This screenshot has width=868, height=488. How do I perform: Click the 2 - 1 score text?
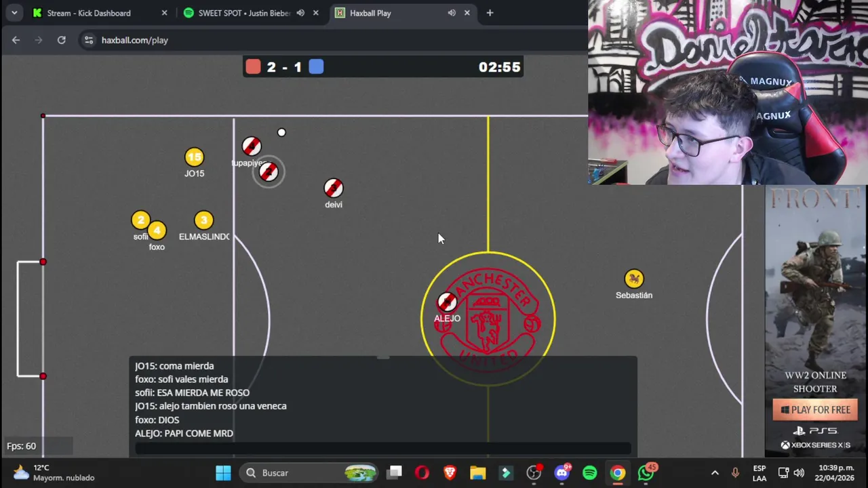click(x=284, y=67)
